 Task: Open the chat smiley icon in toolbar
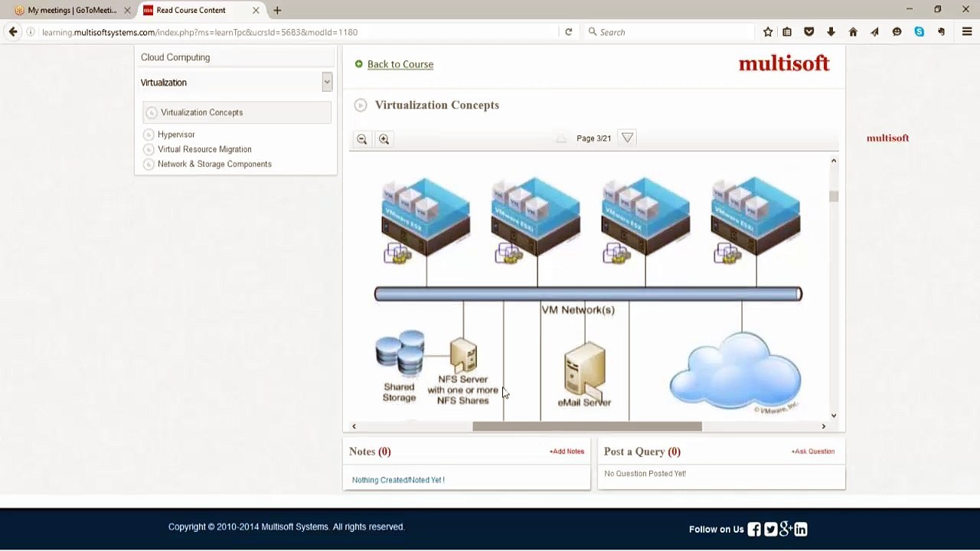pos(897,32)
